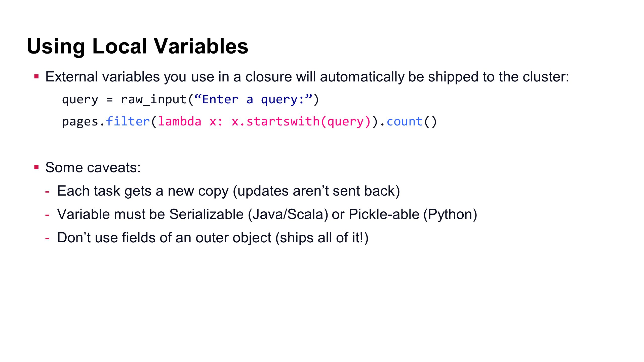The height and width of the screenshot is (362, 644).
Task: Click the 'Enter a query:' string literal
Action: coord(254,100)
